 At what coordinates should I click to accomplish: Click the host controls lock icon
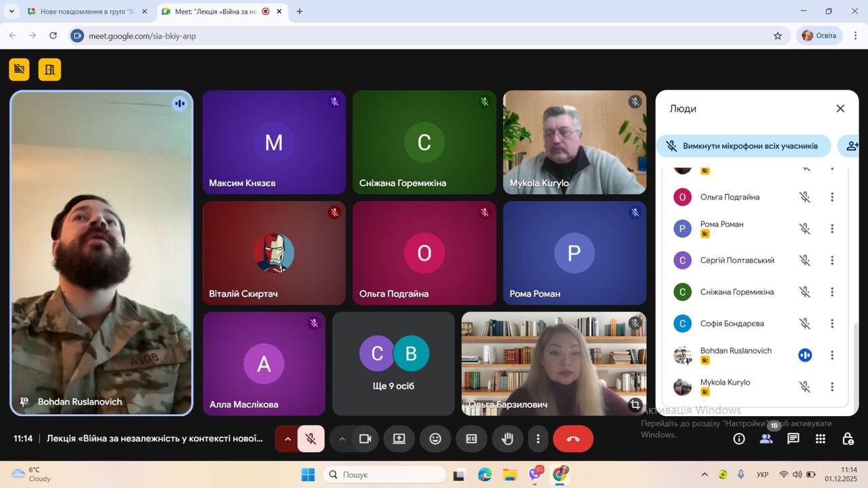[x=848, y=439]
